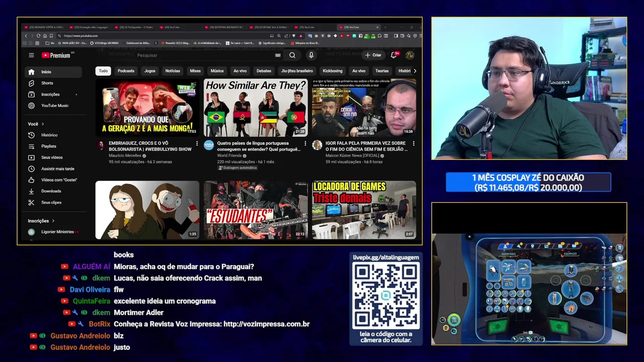
Task: Open Seus vídeos in sidebar
Action: tap(53, 157)
